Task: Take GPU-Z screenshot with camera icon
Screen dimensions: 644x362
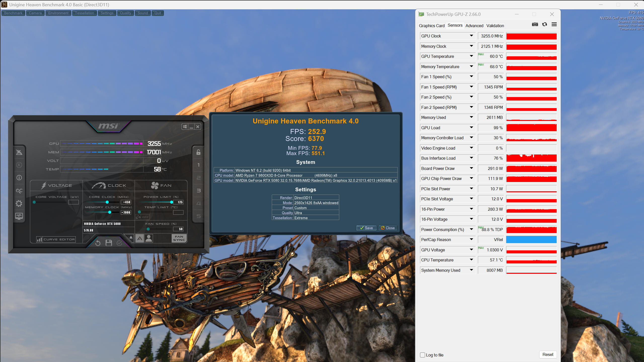Action: 535,24
